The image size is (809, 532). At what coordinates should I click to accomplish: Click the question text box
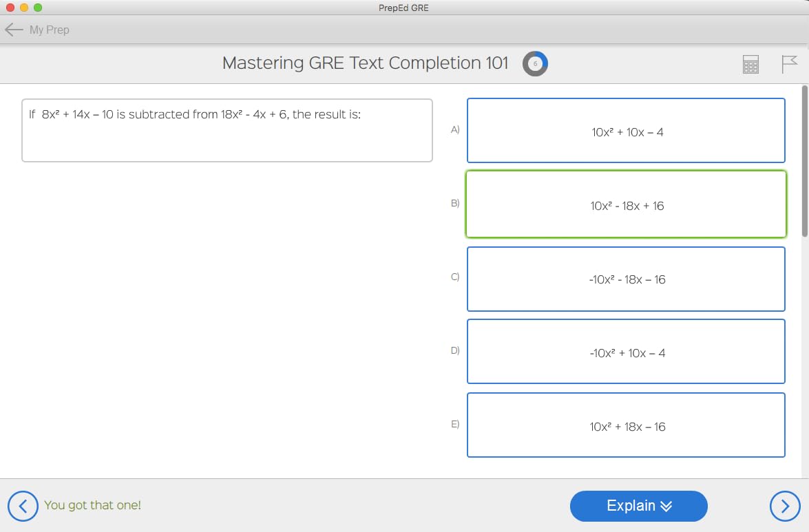click(x=227, y=131)
